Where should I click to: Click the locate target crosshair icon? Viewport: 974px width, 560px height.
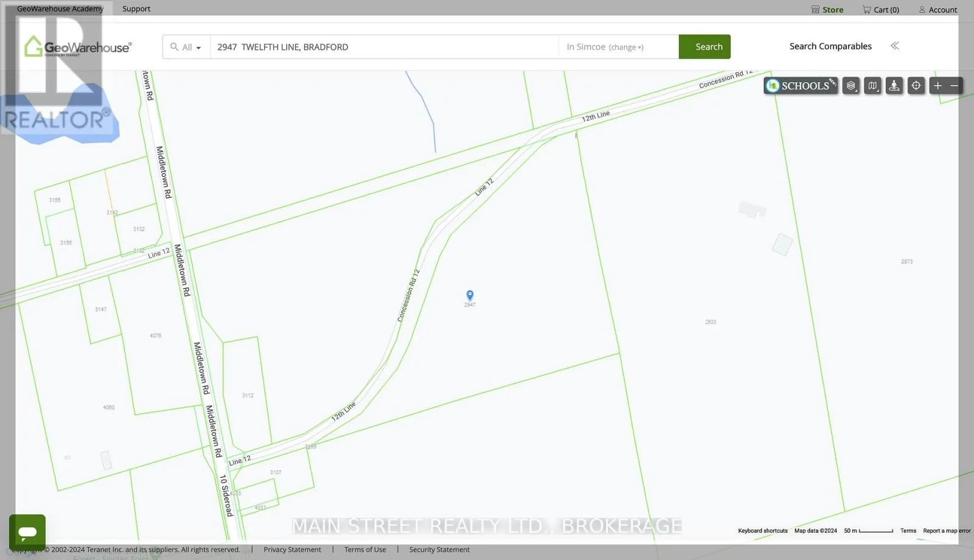tap(916, 86)
